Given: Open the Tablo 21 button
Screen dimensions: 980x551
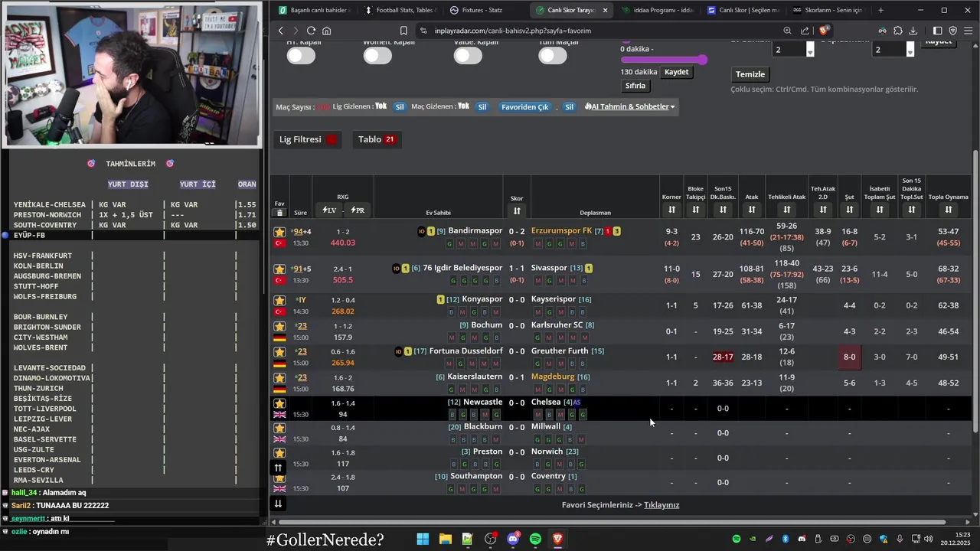Looking at the screenshot, I should (x=377, y=139).
